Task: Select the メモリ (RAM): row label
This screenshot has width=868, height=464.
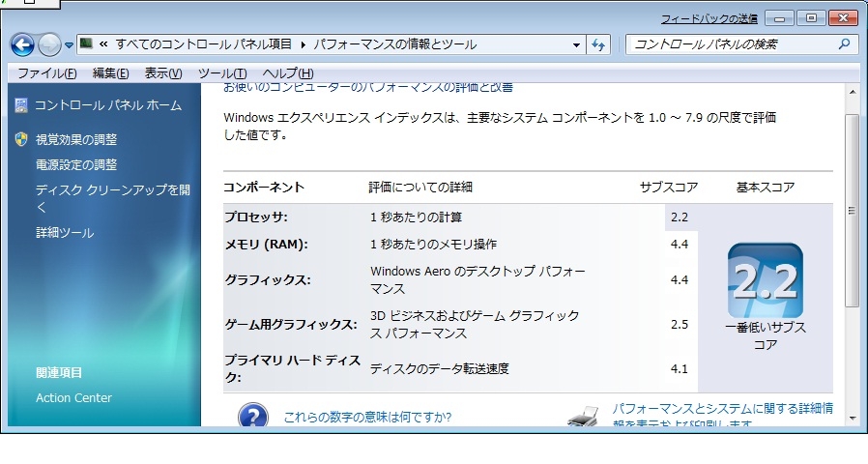Action: [x=266, y=245]
